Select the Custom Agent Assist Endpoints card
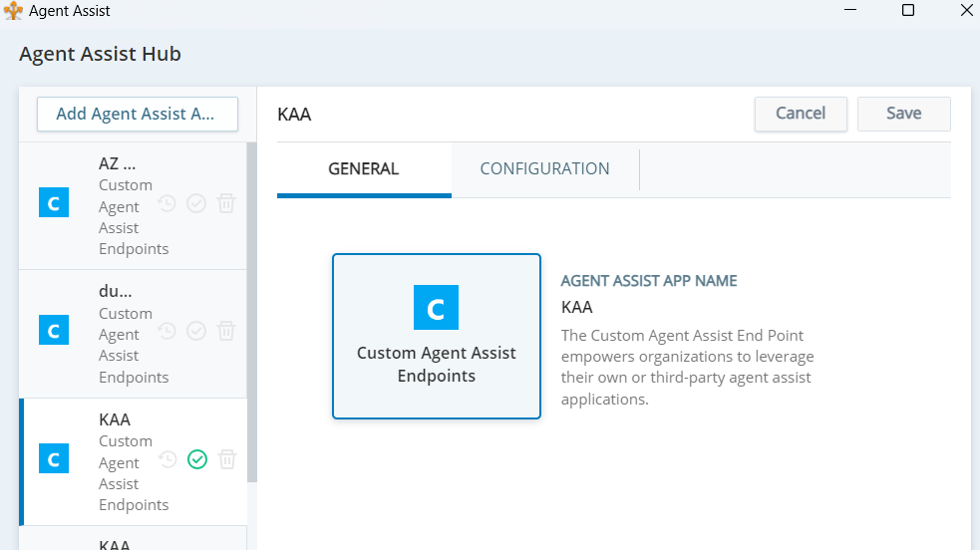The width and height of the screenshot is (980, 550). click(436, 336)
